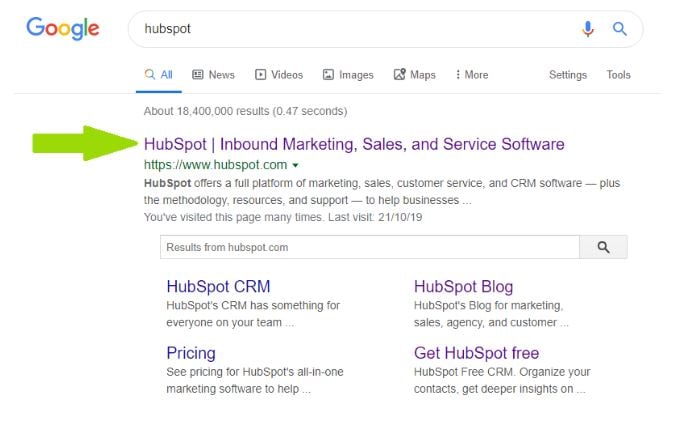The image size is (682, 426).
Task: Click the HubSpot offers a full platform snippet
Action: [x=382, y=191]
